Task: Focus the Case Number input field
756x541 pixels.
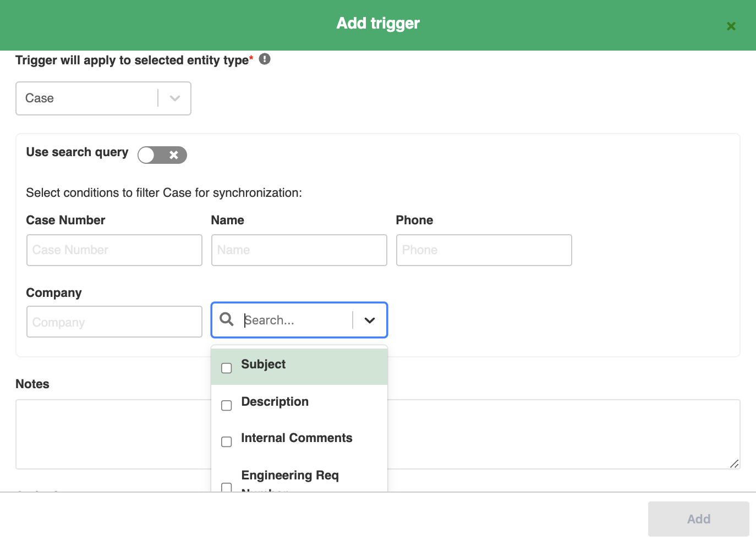Action: point(114,250)
